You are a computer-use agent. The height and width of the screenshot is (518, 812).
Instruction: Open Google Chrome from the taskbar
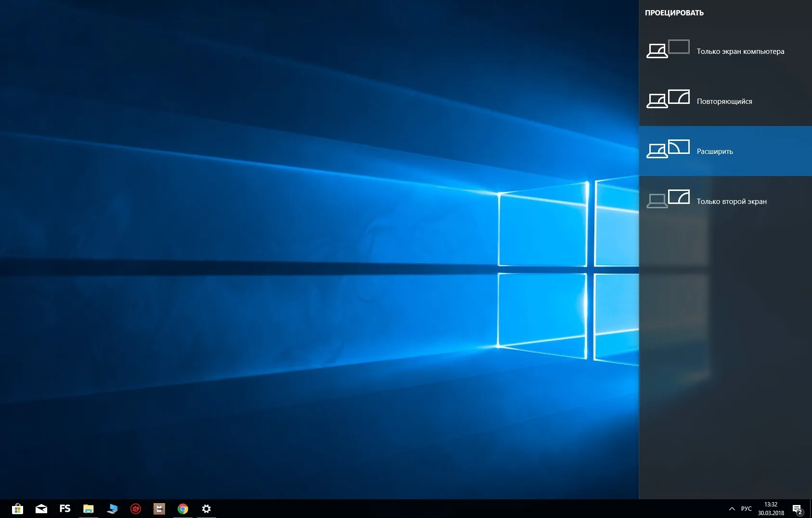coord(183,508)
